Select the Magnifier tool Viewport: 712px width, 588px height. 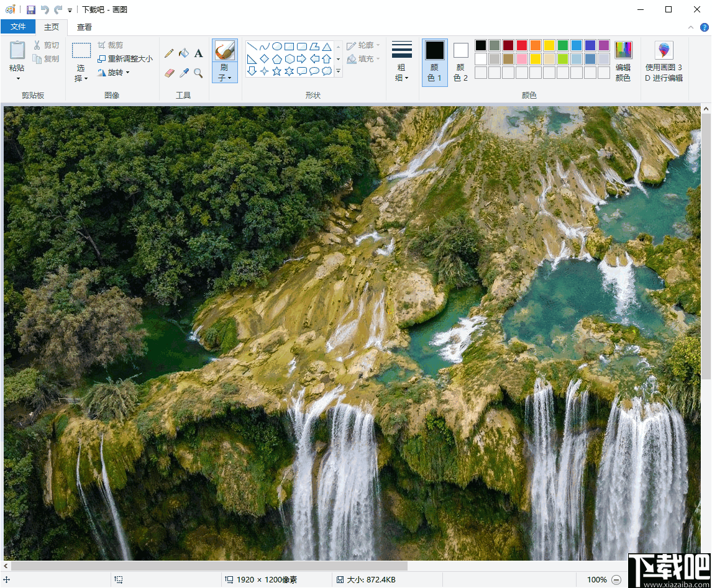198,73
